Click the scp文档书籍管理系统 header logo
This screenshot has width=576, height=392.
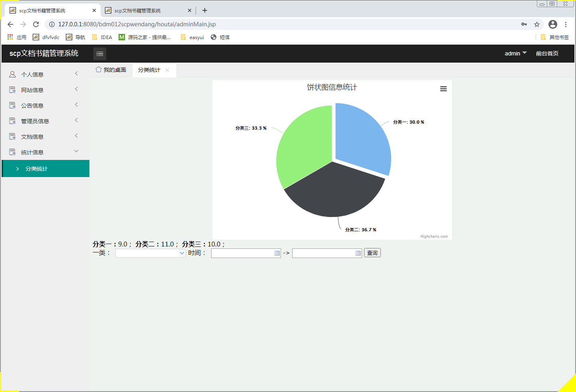tap(44, 53)
